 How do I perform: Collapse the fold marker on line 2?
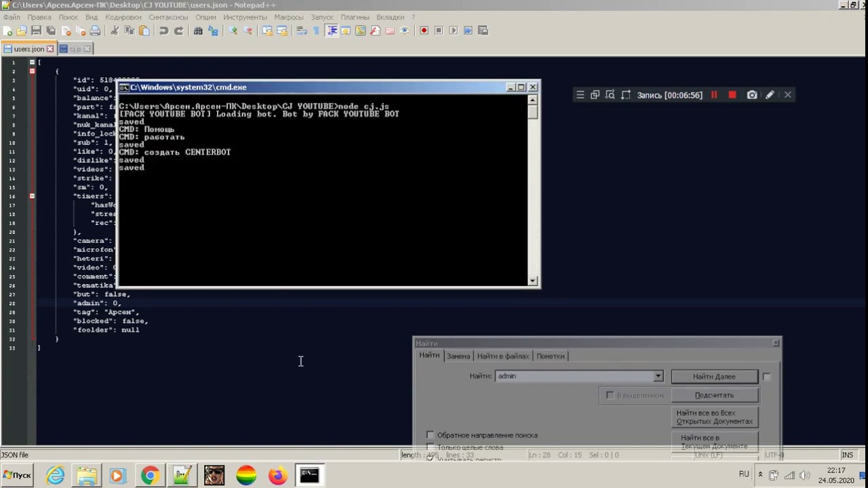click(32, 71)
